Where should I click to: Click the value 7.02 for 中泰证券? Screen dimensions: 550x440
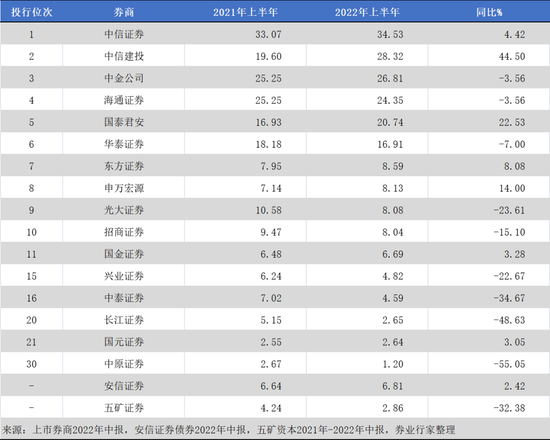click(271, 298)
